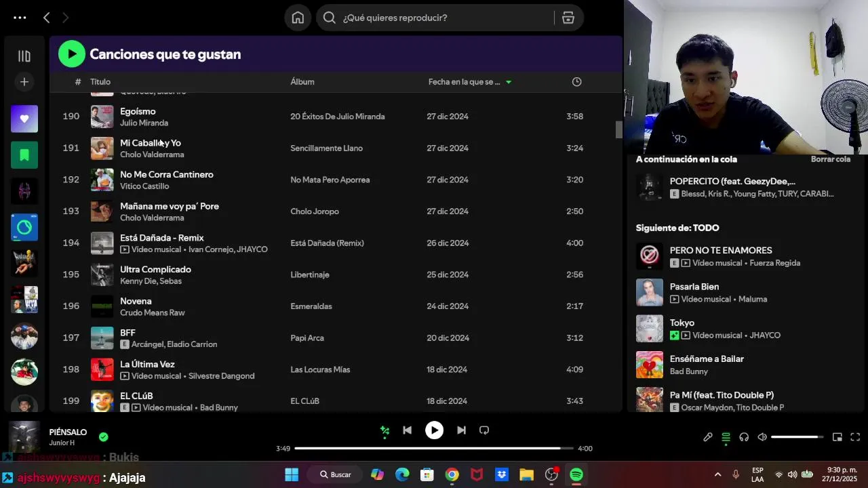This screenshot has width=868, height=488.
Task: Open artist Silvestre Dangond
Action: pyautogui.click(x=221, y=376)
